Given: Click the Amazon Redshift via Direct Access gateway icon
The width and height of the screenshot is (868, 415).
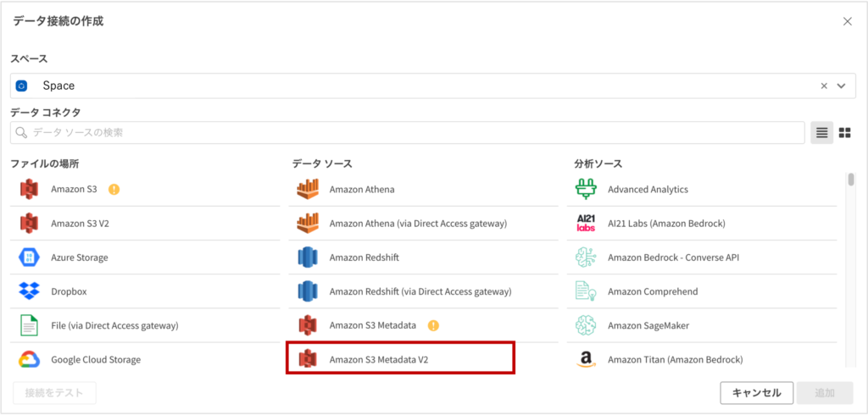Looking at the screenshot, I should pos(308,291).
